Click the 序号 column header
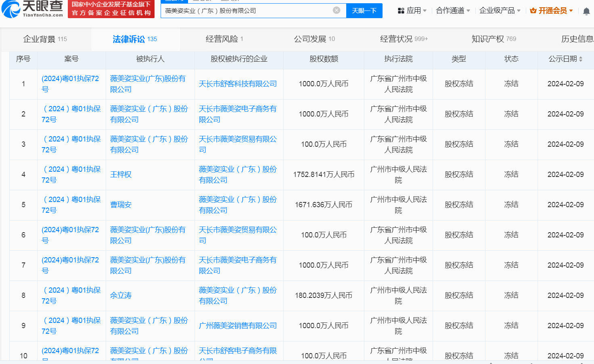This screenshot has height=364, width=594. (23, 59)
